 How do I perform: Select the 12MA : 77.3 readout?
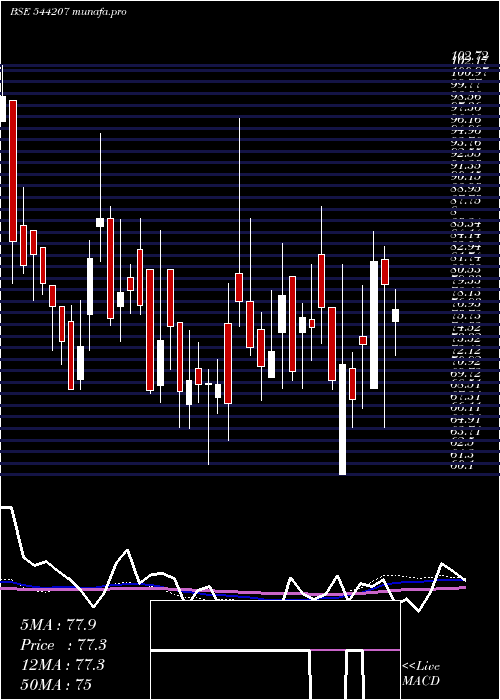pyautogui.click(x=62, y=665)
